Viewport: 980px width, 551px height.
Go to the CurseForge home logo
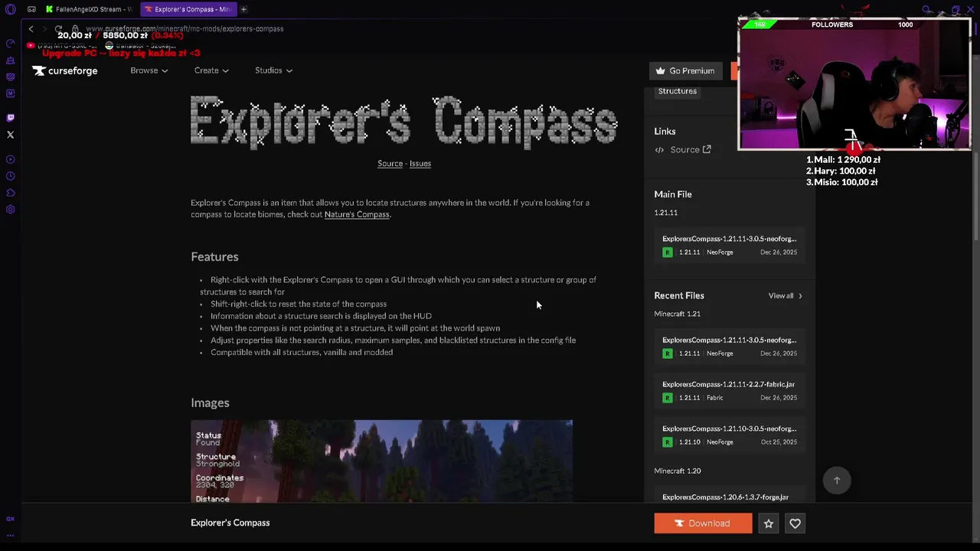[x=65, y=70]
